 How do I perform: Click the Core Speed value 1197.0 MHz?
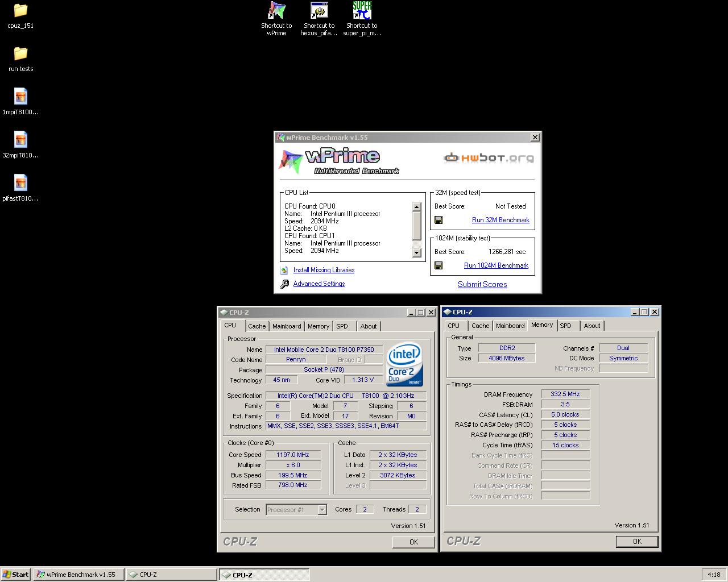point(293,455)
